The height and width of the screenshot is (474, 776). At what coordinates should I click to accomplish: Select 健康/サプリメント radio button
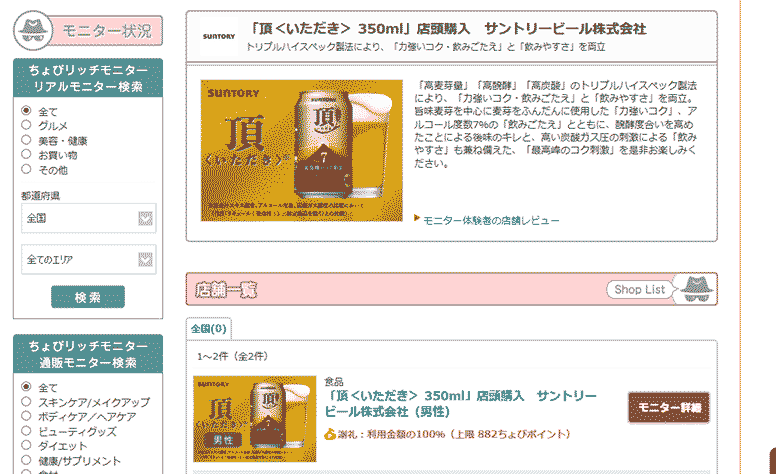[x=26, y=460]
